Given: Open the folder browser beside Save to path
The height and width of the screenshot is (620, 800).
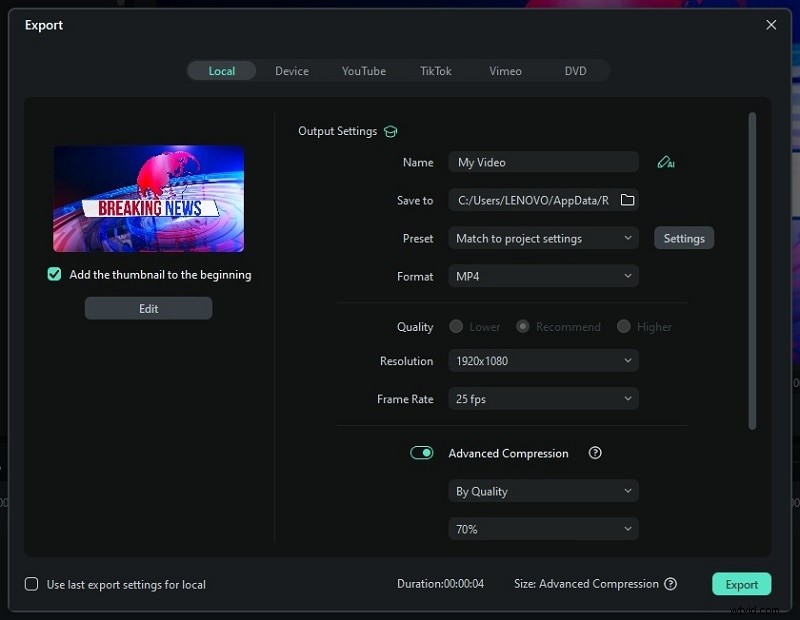Looking at the screenshot, I should tap(627, 200).
